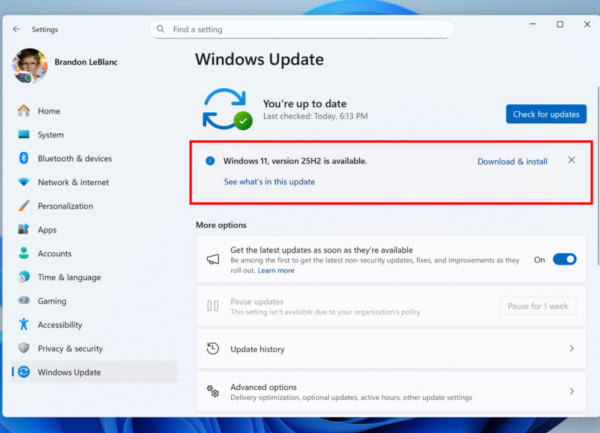
Task: Minimize the Settings window
Action: click(x=533, y=24)
